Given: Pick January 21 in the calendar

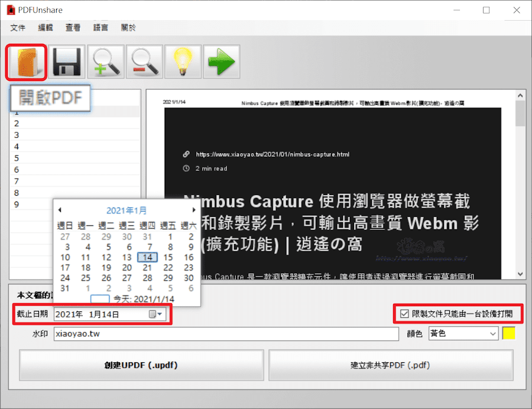Looking at the screenshot, I should click(147, 268).
